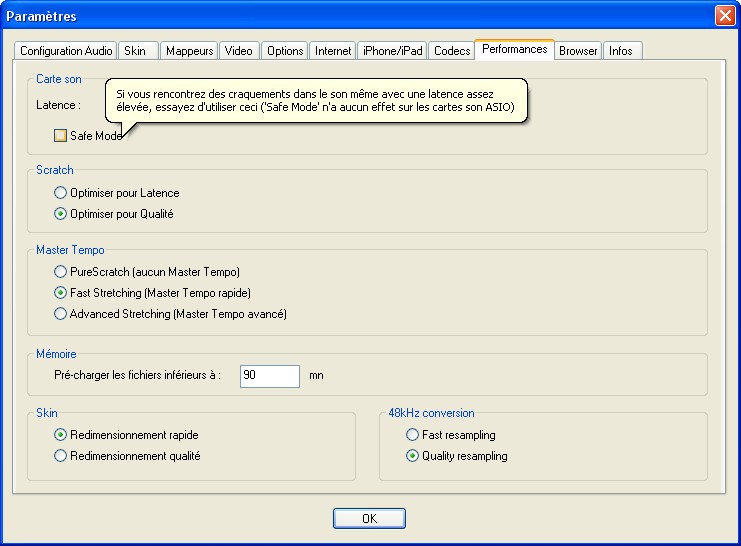Confirm settings with the OK button

(x=369, y=519)
